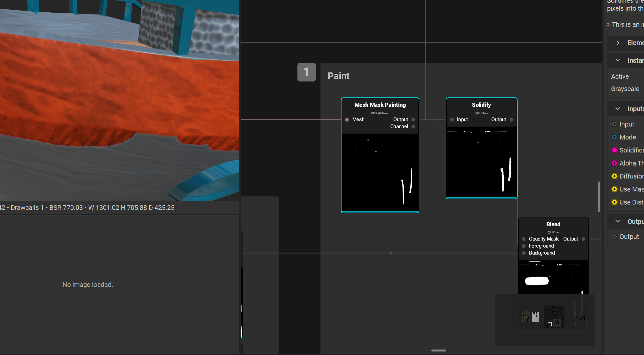The width and height of the screenshot is (644, 355).
Task: Select the Solidify node title
Action: point(481,105)
